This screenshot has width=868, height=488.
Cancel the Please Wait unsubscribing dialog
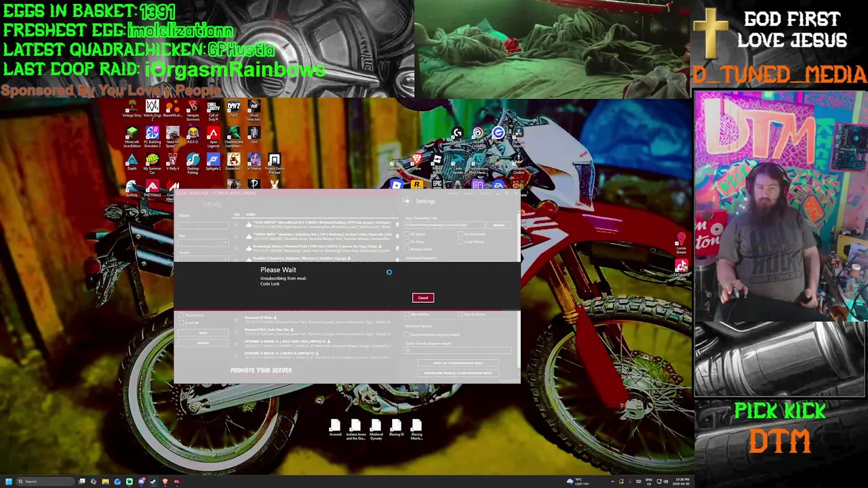click(x=423, y=298)
